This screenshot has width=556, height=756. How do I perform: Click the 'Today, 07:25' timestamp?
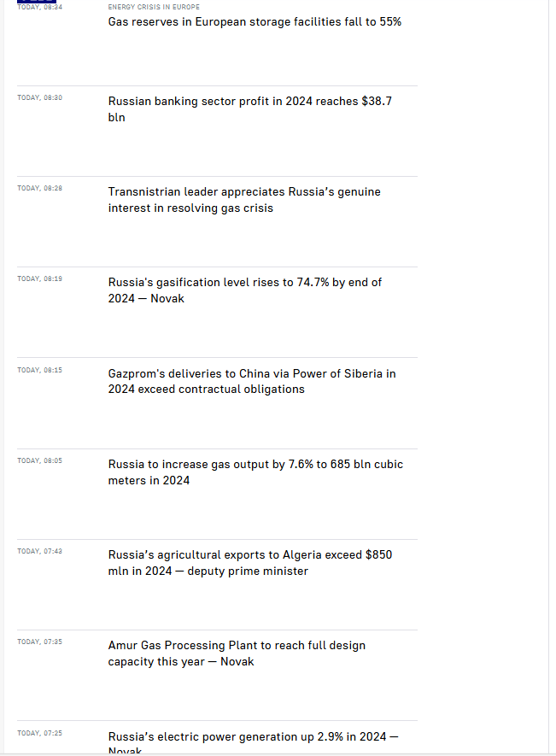(x=39, y=733)
